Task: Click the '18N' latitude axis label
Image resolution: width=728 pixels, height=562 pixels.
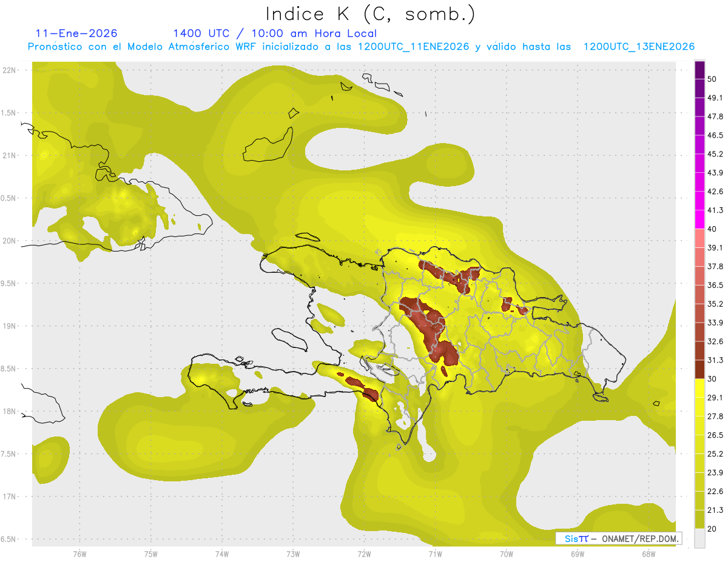Action: (x=10, y=412)
